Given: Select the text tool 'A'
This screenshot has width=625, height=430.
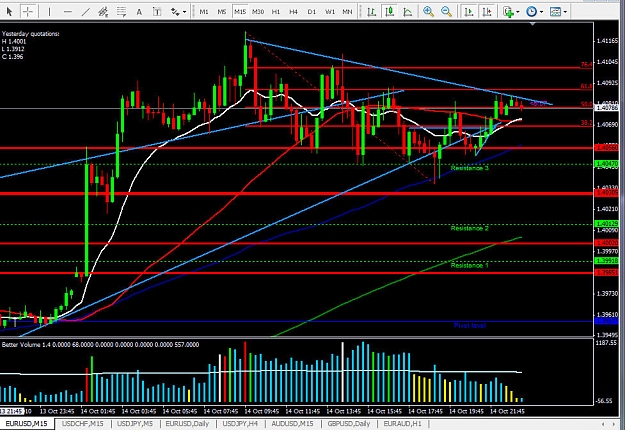Looking at the screenshot, I should click(139, 12).
